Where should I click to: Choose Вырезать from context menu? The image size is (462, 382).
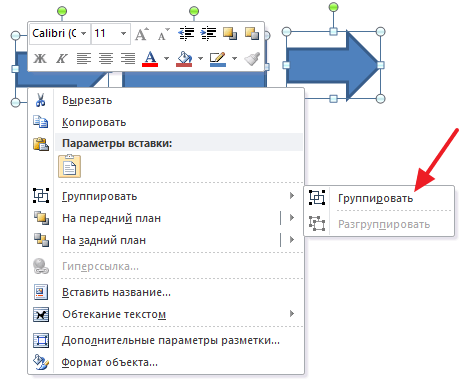coord(166,100)
